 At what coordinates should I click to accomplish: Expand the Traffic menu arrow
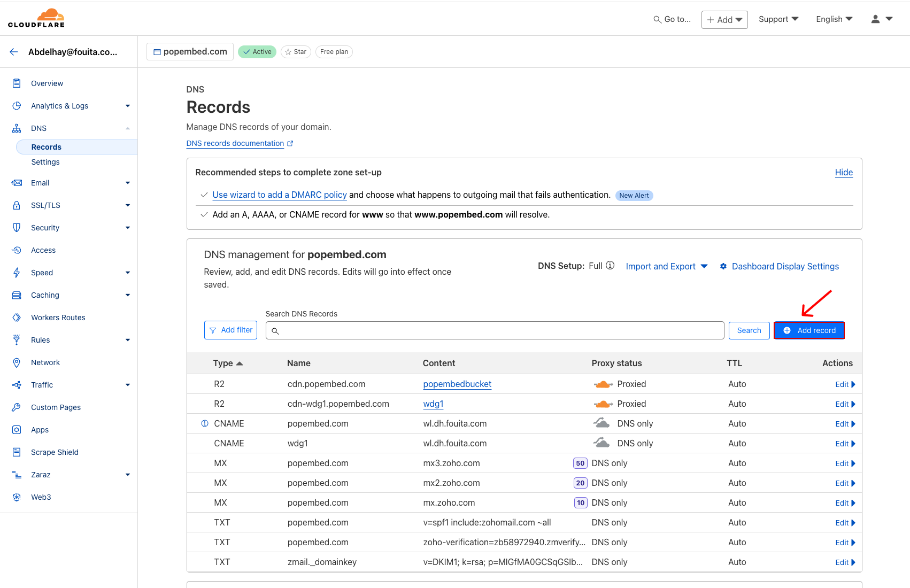pos(128,385)
